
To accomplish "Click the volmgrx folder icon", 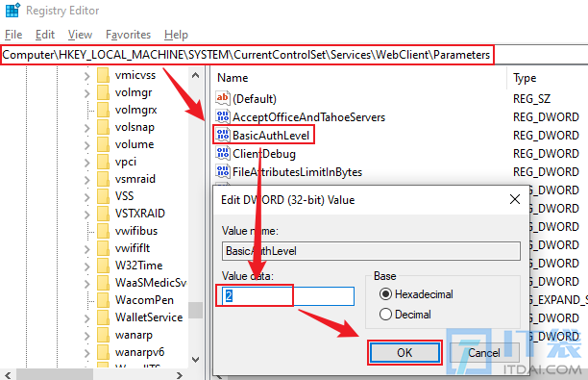I will point(103,110).
